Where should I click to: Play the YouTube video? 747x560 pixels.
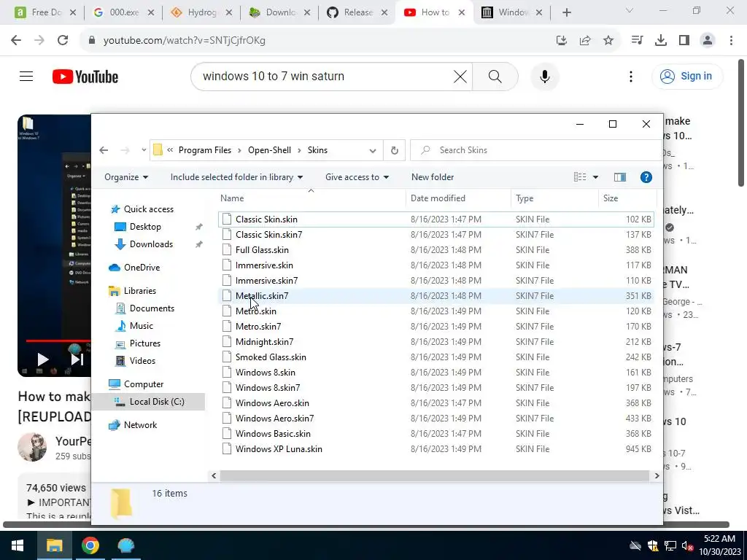42,359
